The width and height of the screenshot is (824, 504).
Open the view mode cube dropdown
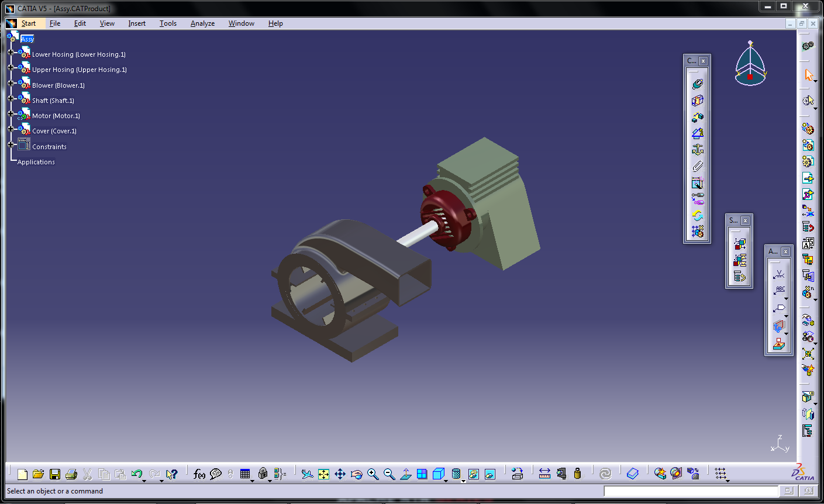point(446,480)
